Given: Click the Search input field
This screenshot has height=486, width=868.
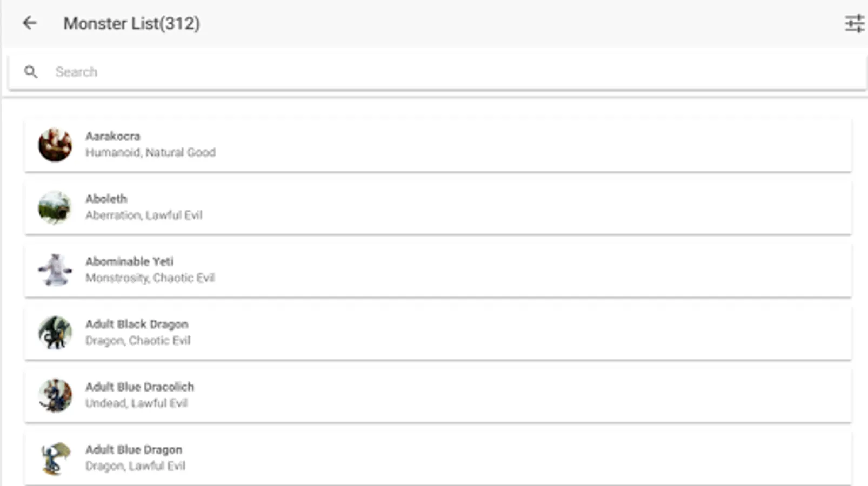Looking at the screenshot, I should (432, 72).
